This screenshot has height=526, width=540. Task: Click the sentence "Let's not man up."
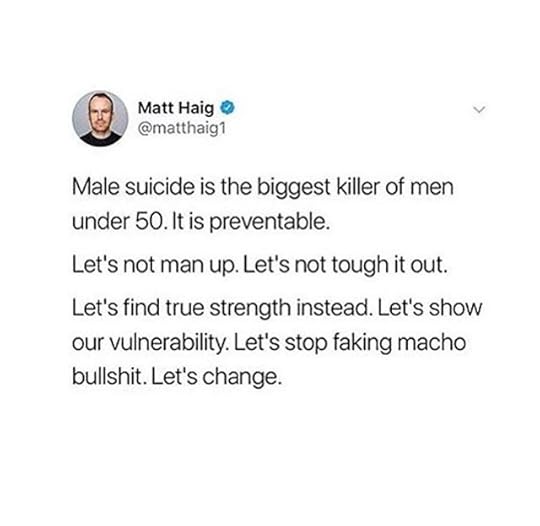click(155, 265)
